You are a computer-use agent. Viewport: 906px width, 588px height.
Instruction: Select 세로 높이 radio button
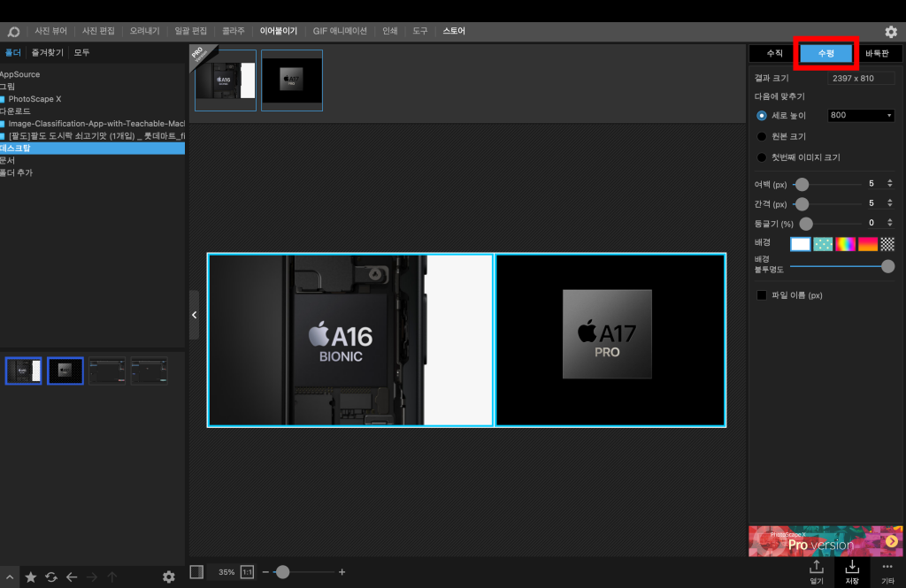click(762, 116)
